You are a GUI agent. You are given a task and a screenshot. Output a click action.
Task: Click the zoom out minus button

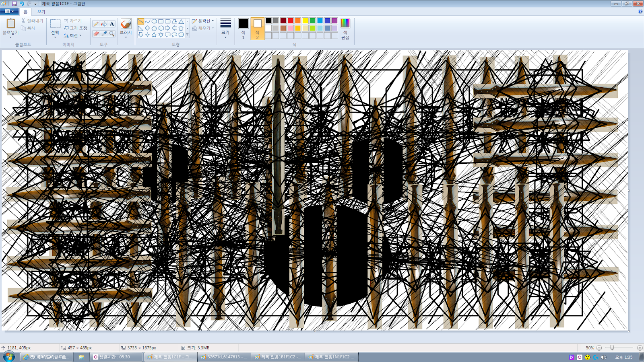tap(599, 348)
